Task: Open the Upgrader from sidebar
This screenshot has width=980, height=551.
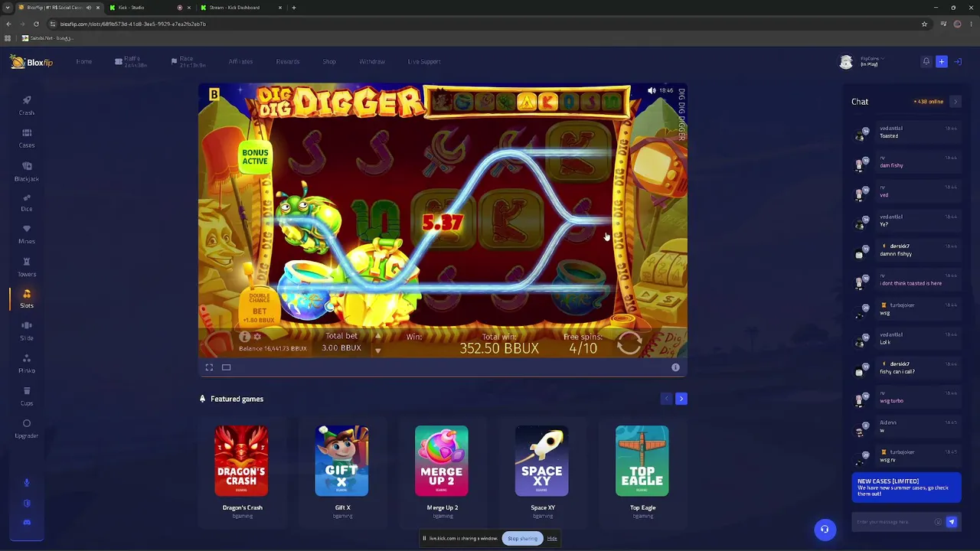Action: click(27, 429)
